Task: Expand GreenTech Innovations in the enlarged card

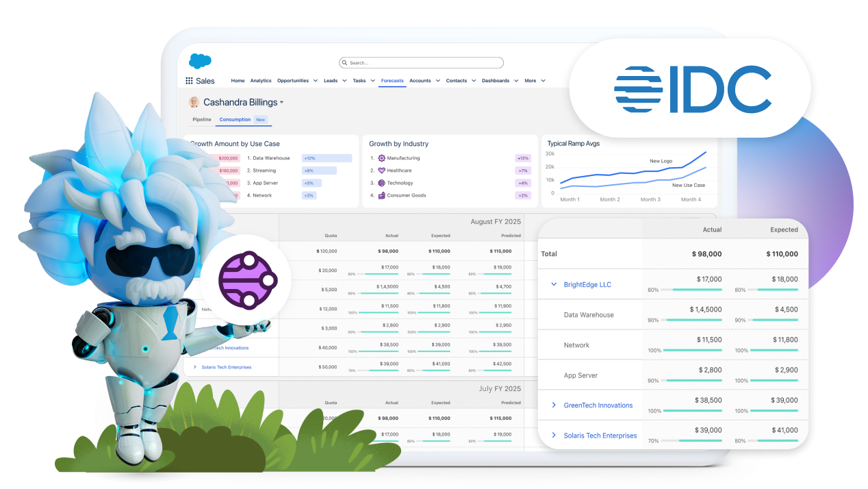Action: point(554,405)
